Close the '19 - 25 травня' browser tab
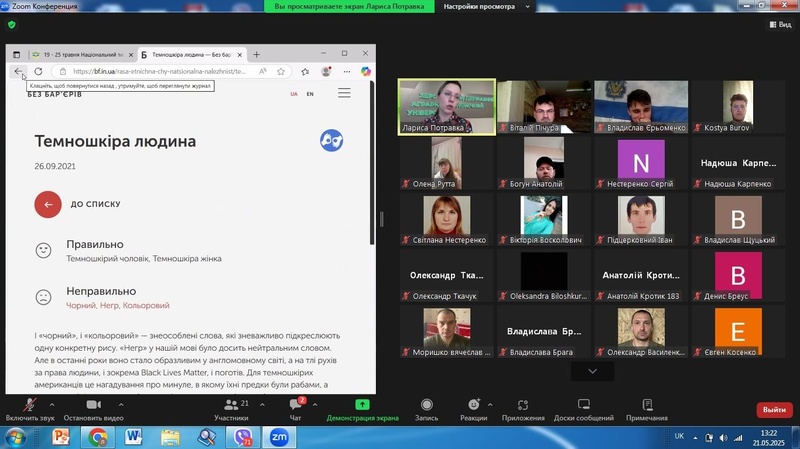 (x=131, y=55)
